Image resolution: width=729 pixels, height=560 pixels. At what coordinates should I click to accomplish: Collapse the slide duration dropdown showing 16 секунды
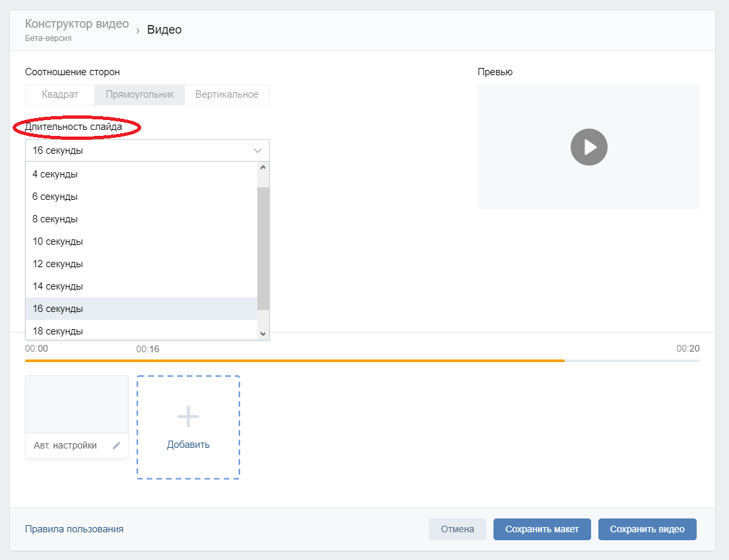(x=147, y=150)
